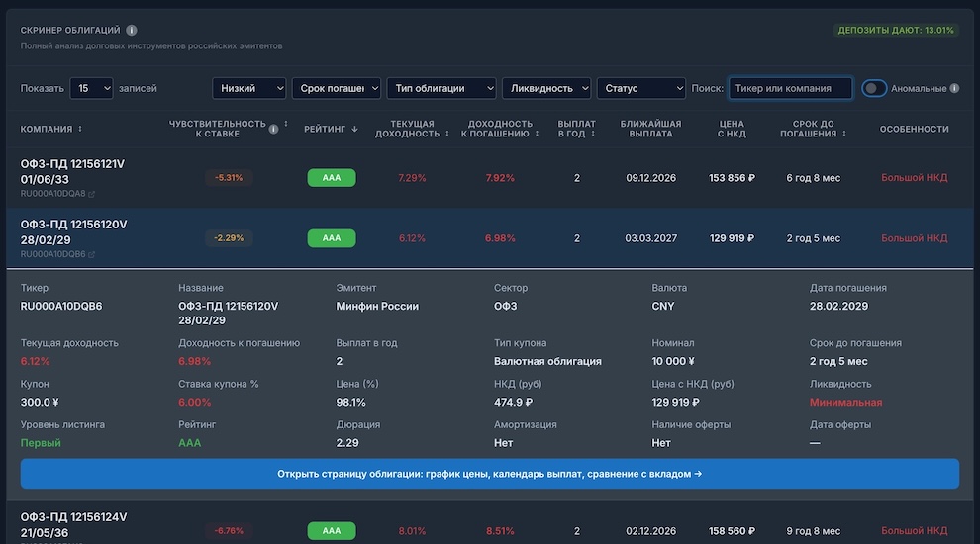Viewport: 980px width, 544px height.
Task: Click the 6 год 8 мес term cell
Action: [813, 178]
